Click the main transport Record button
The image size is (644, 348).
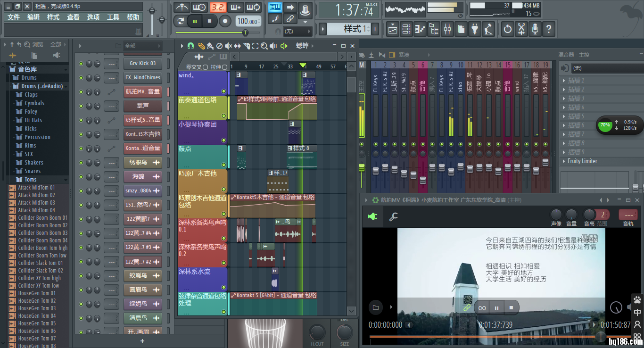[x=225, y=21]
